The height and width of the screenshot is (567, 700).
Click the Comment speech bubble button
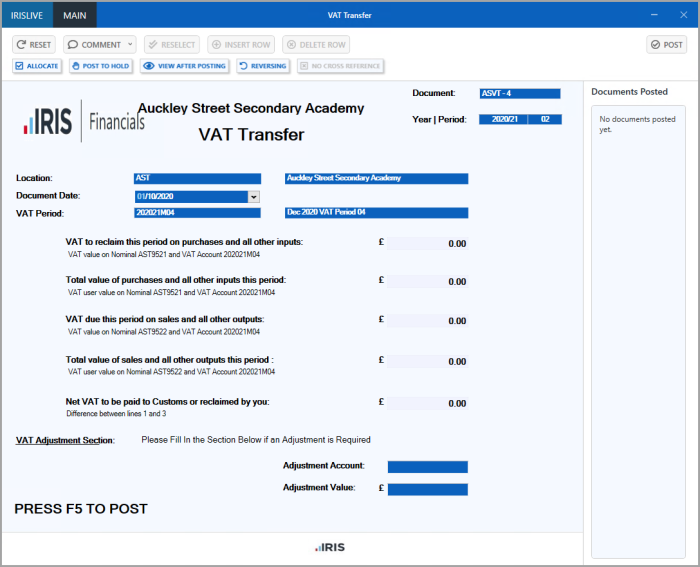pyautogui.click(x=94, y=45)
